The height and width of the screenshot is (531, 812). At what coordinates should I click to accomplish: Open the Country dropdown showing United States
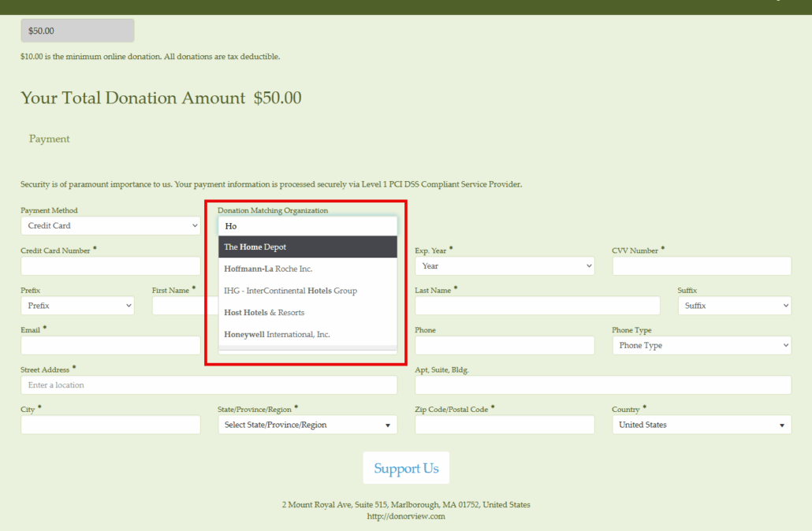pyautogui.click(x=702, y=425)
